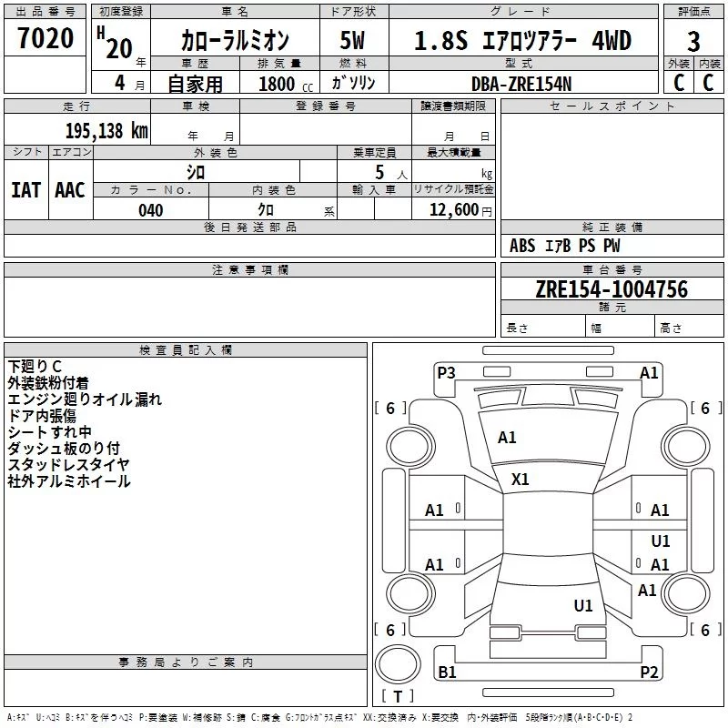Select the grade 1.8S エアロツアラー 4WD
Screen dimensions: 728x728
(x=522, y=40)
